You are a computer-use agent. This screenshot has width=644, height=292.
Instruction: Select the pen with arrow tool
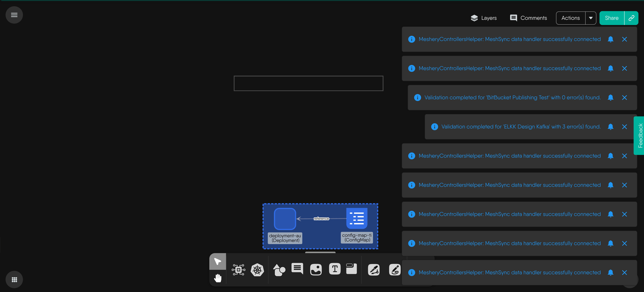pyautogui.click(x=374, y=270)
